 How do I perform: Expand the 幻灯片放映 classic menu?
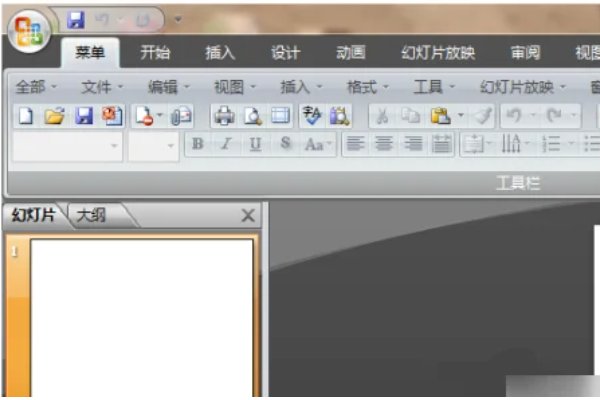coord(522,87)
